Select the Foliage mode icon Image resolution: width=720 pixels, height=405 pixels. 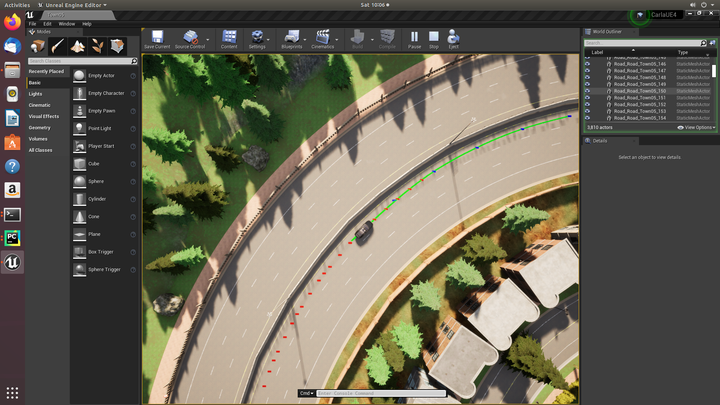[x=97, y=46]
